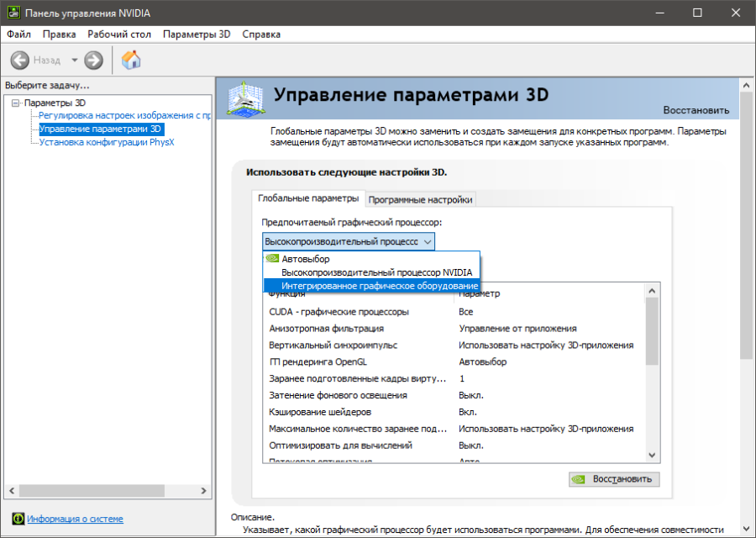
Task: Open the Файл menu
Action: pyautogui.click(x=18, y=34)
